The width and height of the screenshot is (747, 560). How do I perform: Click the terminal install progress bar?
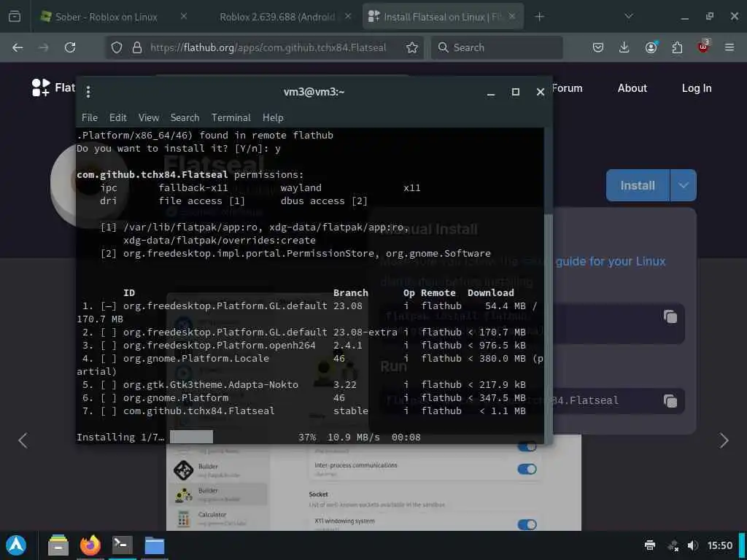[x=192, y=437]
